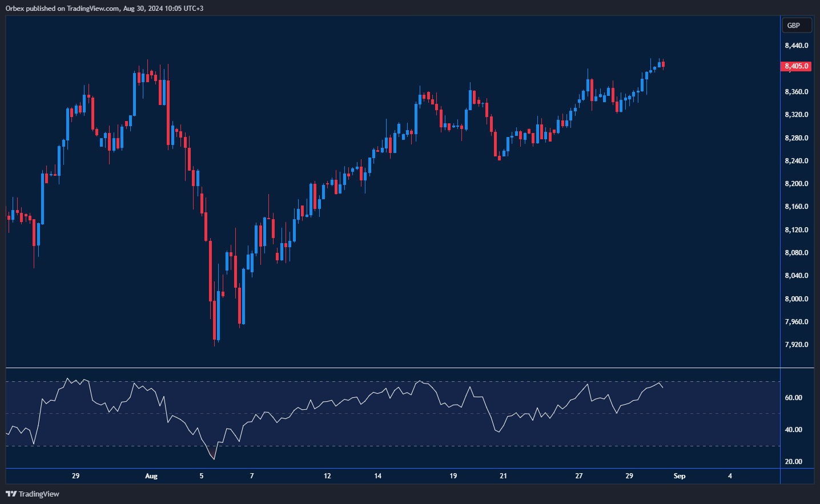Click the 20.00 level on the RSI scale

(x=793, y=462)
